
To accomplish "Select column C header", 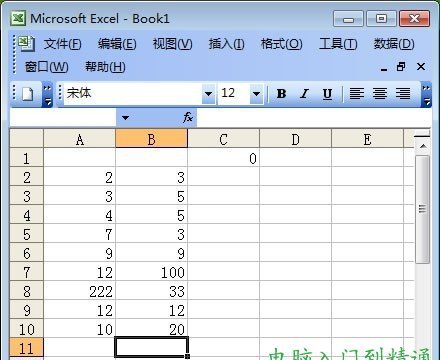I will click(x=224, y=139).
